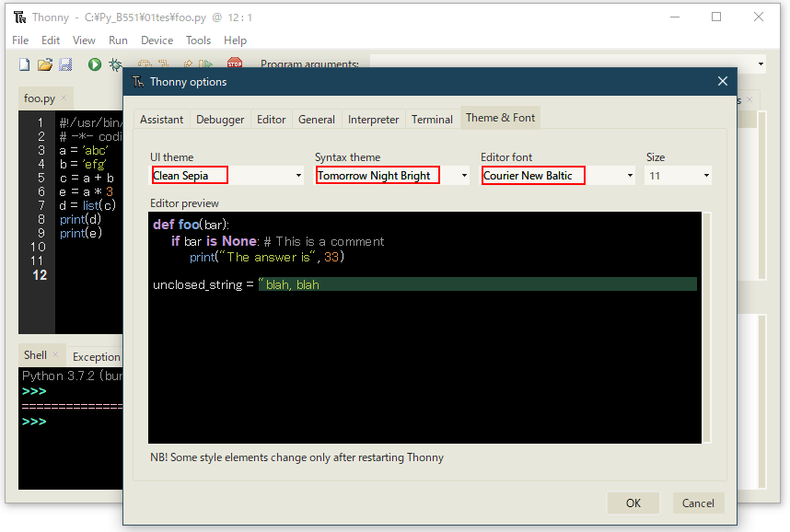The image size is (790, 532).
Task: Click the "unclosed_string" line in Editor preview
Action: pos(236,284)
